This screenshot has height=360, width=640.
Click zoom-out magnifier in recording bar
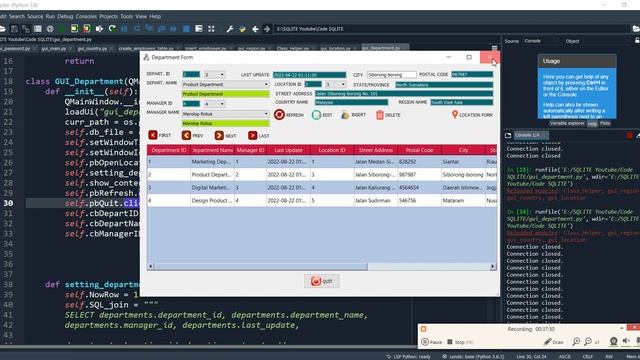point(588,342)
